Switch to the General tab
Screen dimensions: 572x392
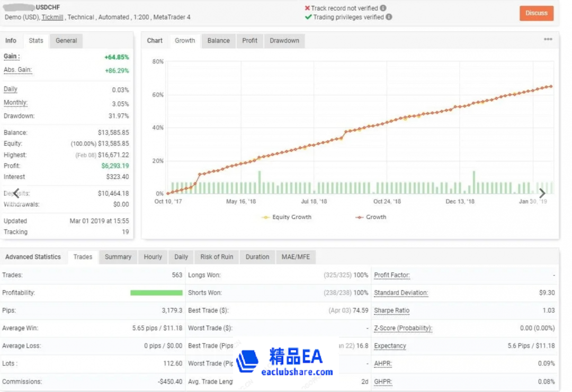66,41
